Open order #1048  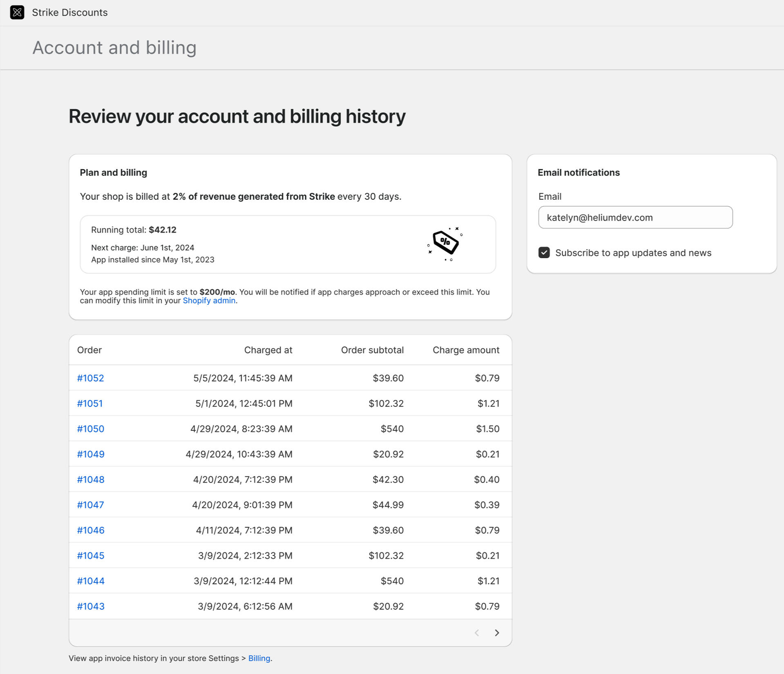pyautogui.click(x=90, y=480)
